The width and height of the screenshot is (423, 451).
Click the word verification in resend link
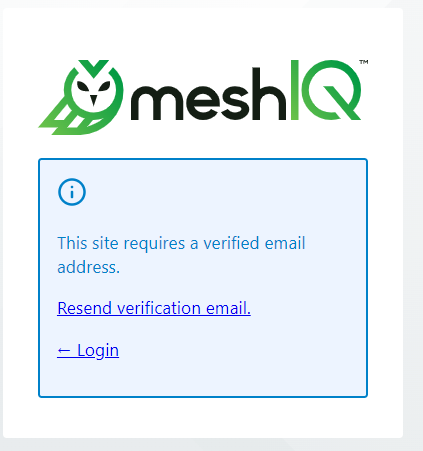point(159,308)
